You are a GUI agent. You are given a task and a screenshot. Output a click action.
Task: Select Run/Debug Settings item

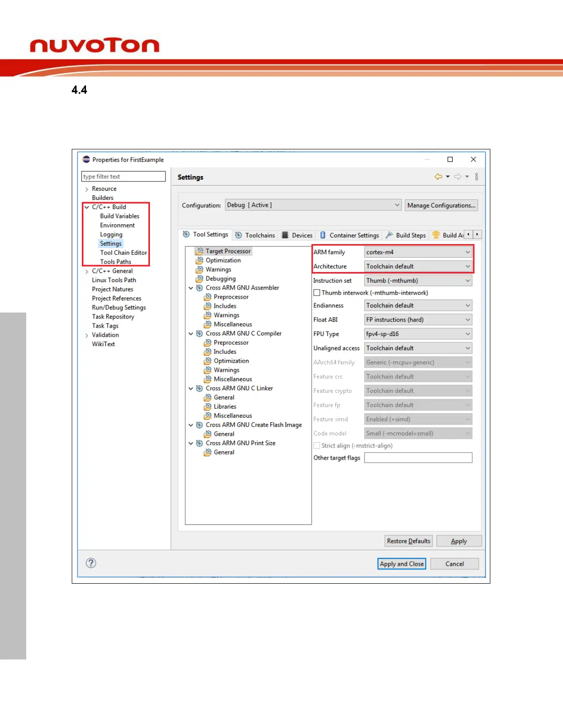click(x=119, y=307)
